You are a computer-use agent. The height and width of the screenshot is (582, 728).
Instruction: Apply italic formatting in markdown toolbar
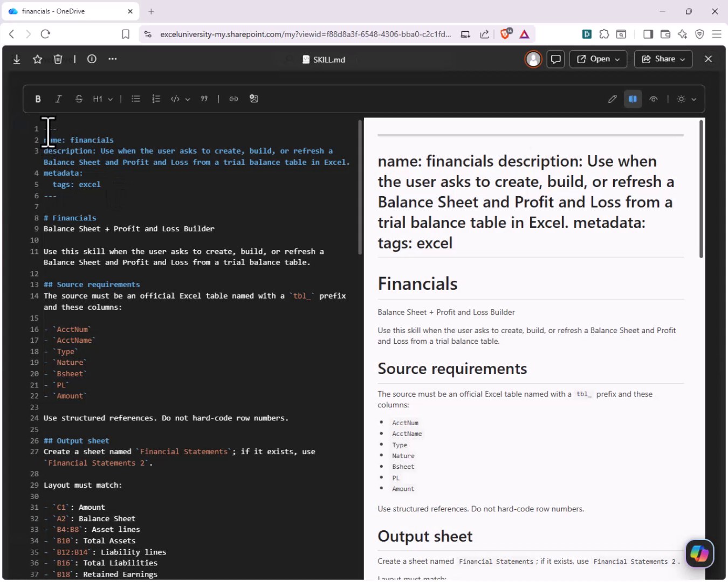point(58,99)
